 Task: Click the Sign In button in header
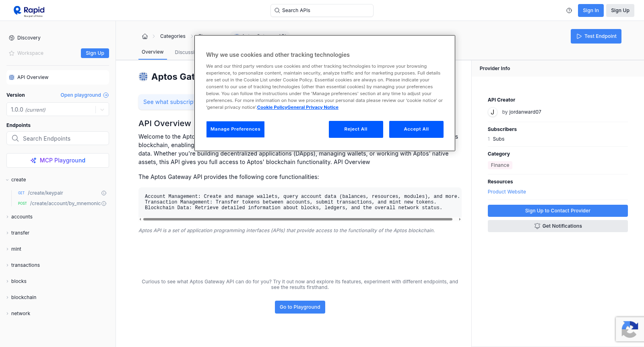[x=591, y=10]
